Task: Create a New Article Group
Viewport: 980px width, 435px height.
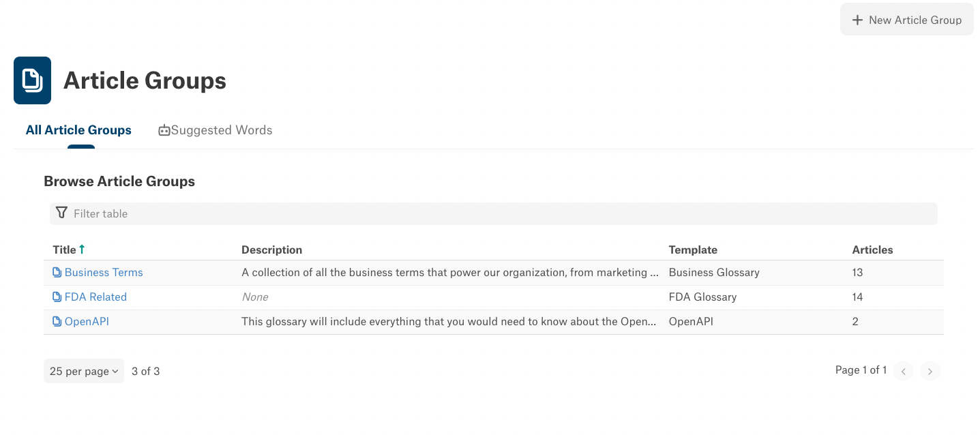Action: (907, 20)
